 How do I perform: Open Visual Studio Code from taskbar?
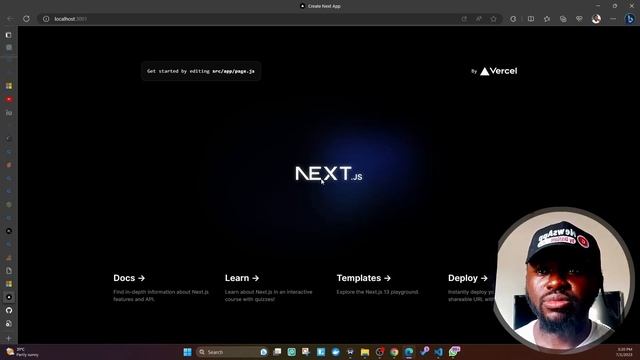[439, 352]
